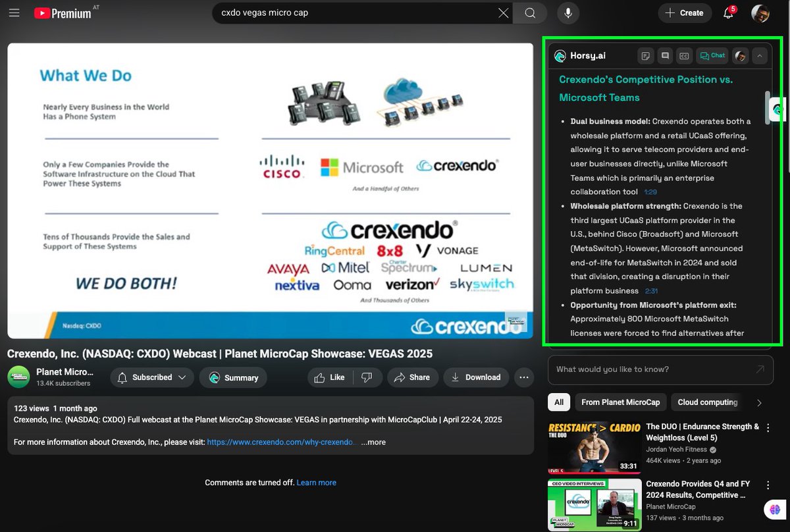790x532 pixels.
Task: Jump to timestamp 2:31 in the summary
Action: click(x=652, y=290)
